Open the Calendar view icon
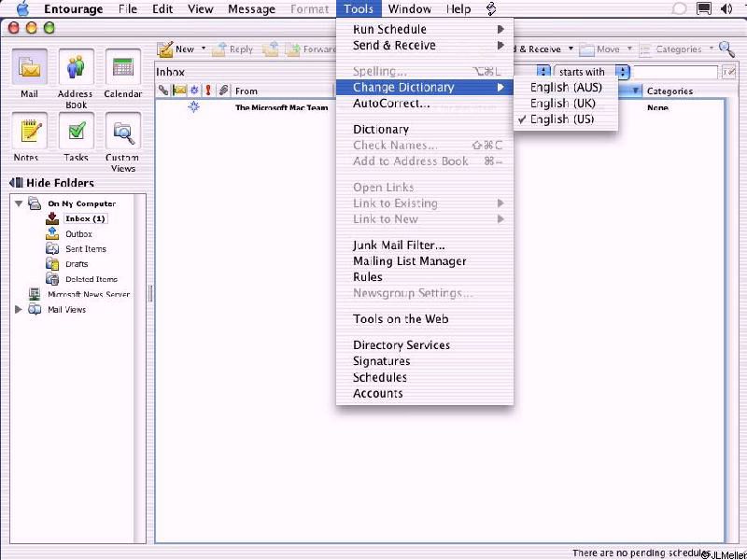 coord(123,67)
